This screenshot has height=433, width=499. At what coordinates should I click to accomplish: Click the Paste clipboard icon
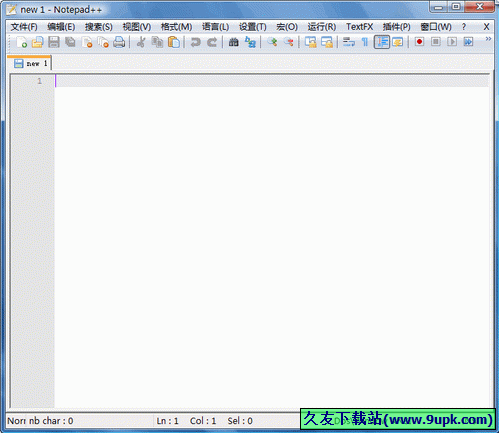(174, 42)
